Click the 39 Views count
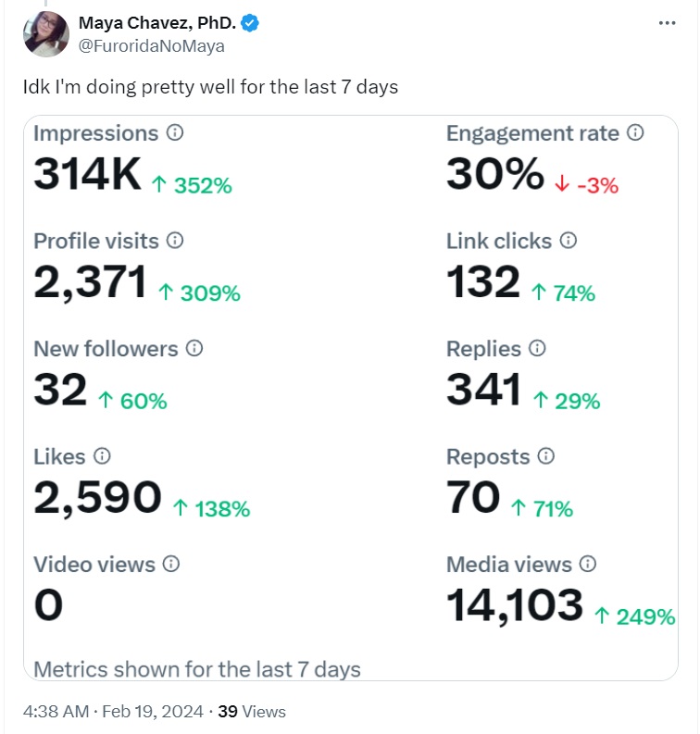700x734 pixels. click(x=251, y=712)
